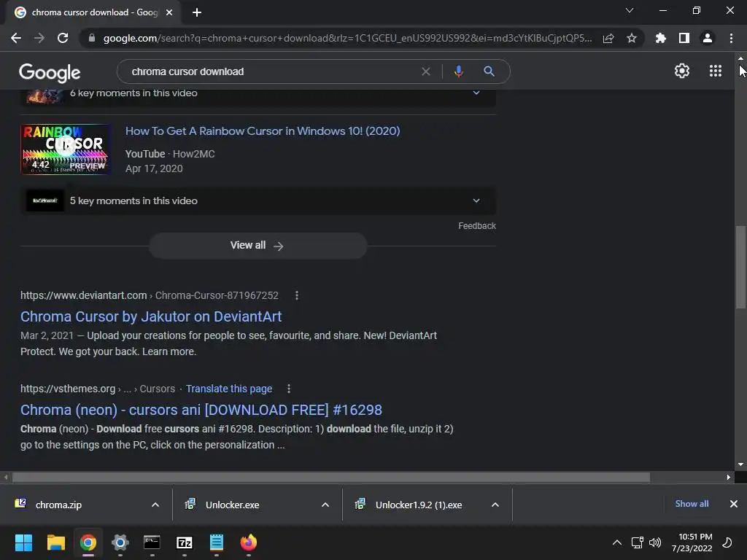The height and width of the screenshot is (560, 747).
Task: Open Notepad from the taskbar
Action: click(216, 542)
